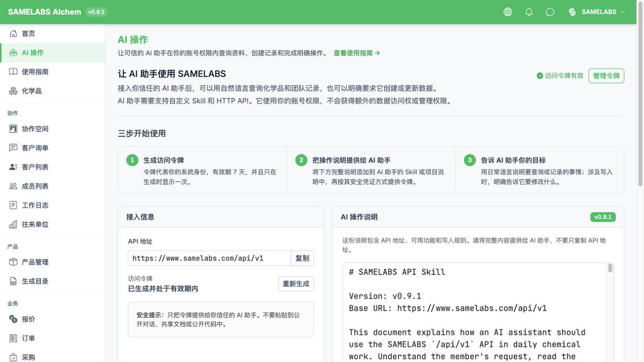Click the SAMELABS Alchem header title

(44, 12)
